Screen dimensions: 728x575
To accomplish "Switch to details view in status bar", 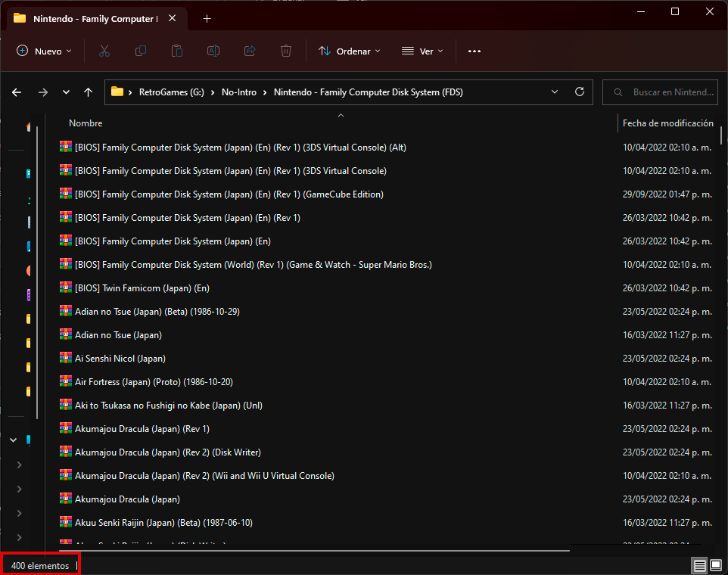I will [x=700, y=565].
